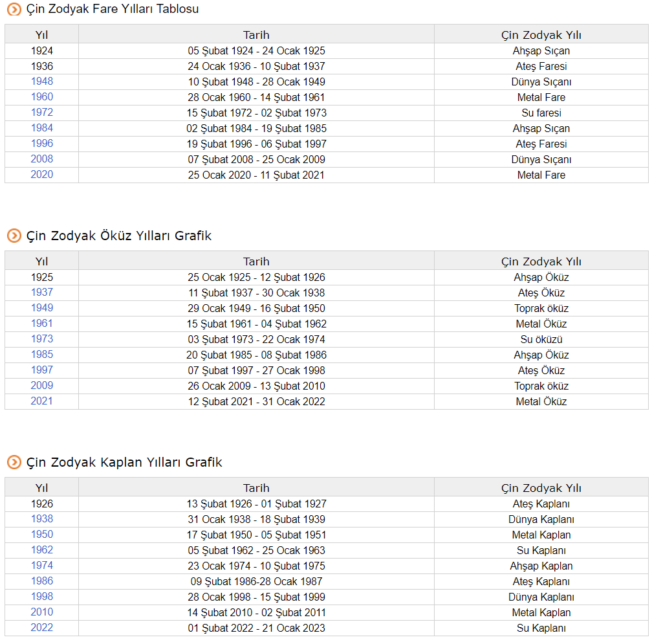Click the orange arrow icon beside Öküz Yılları Grafik

[14, 236]
